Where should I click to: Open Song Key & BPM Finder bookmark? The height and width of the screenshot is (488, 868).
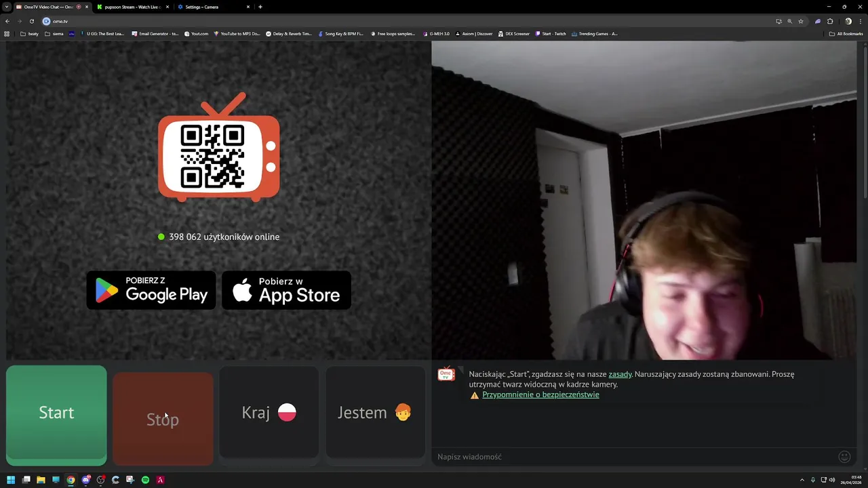click(341, 34)
